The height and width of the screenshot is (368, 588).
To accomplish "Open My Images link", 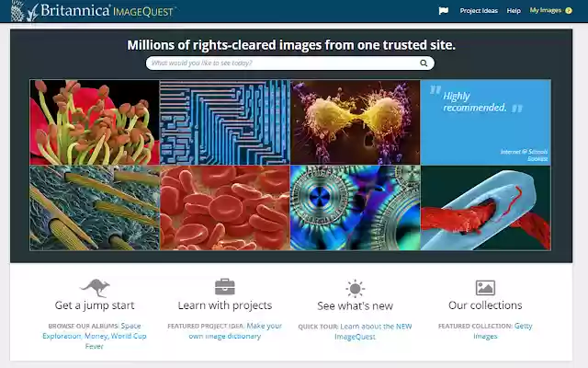I will point(546,10).
